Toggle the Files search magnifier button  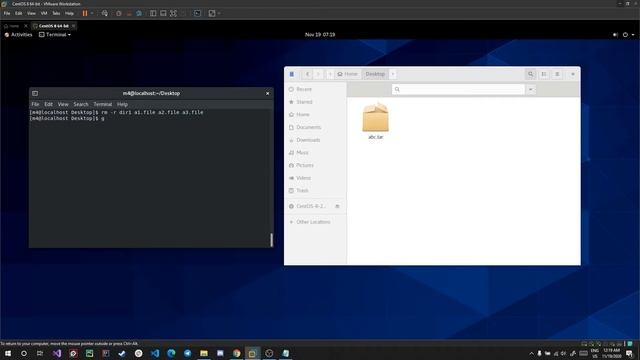pos(530,74)
